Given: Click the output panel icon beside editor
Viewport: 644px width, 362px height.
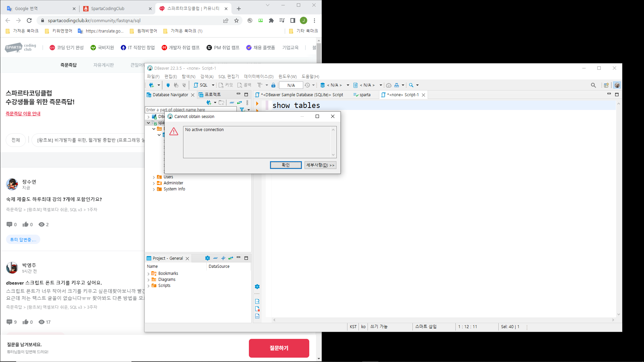Looking at the screenshot, I should 257,301.
